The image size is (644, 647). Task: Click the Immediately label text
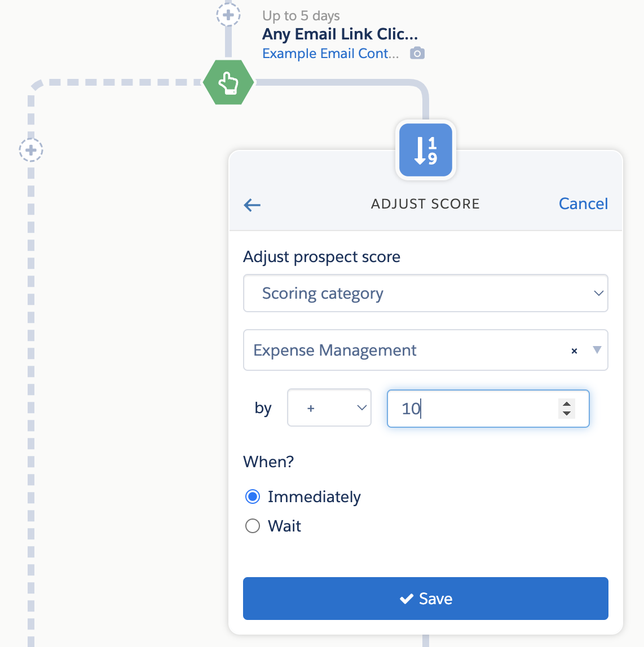point(314,497)
